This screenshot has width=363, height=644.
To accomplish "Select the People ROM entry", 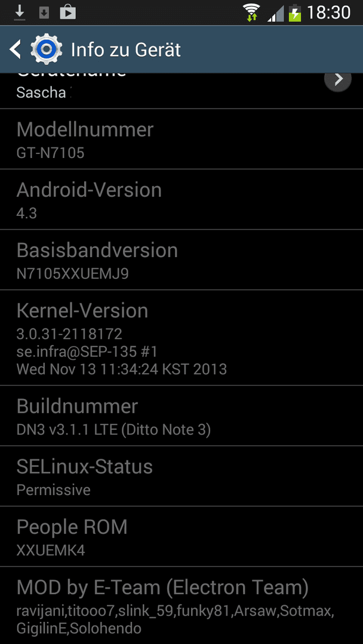I will pos(181,537).
